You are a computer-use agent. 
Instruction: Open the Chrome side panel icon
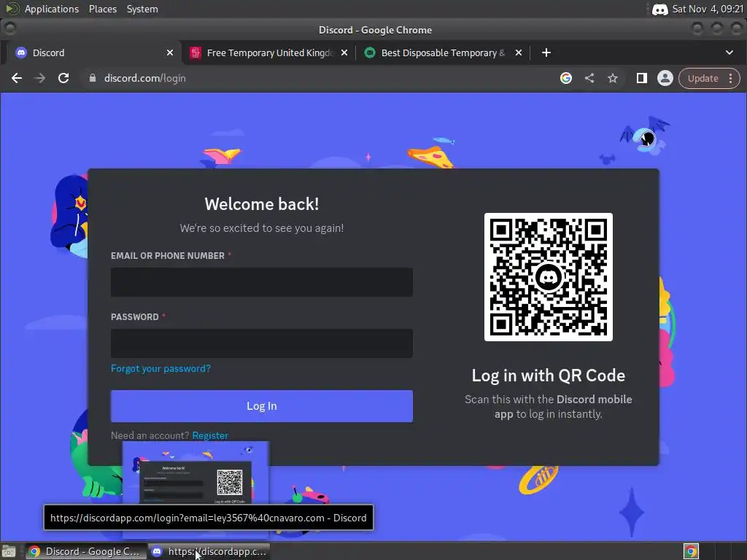pyautogui.click(x=642, y=78)
